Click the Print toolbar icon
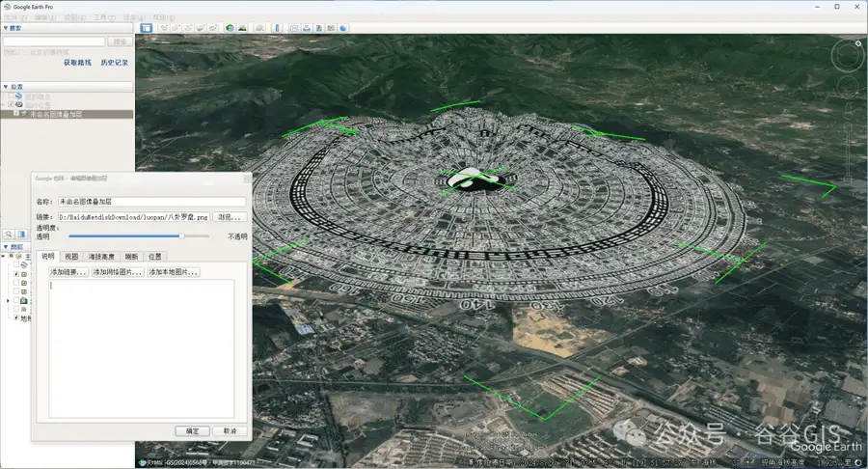 307,28
